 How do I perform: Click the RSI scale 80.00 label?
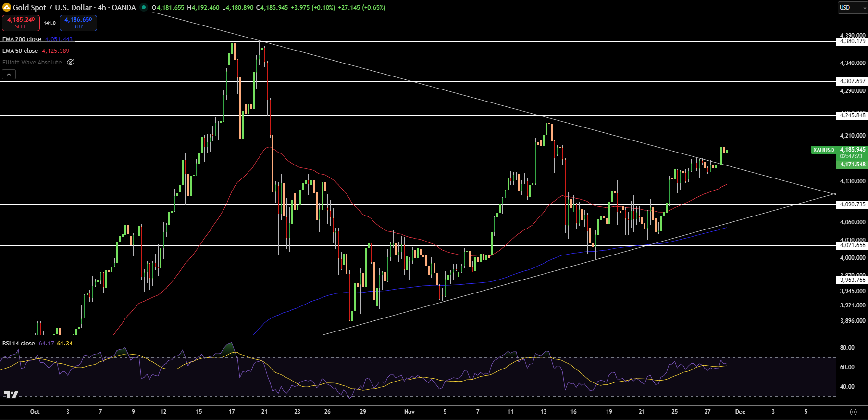(847, 348)
